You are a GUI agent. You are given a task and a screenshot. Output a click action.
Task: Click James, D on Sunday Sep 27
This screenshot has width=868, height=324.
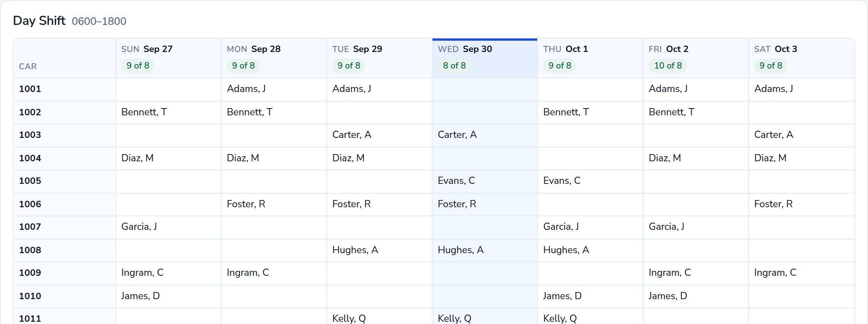click(x=141, y=296)
